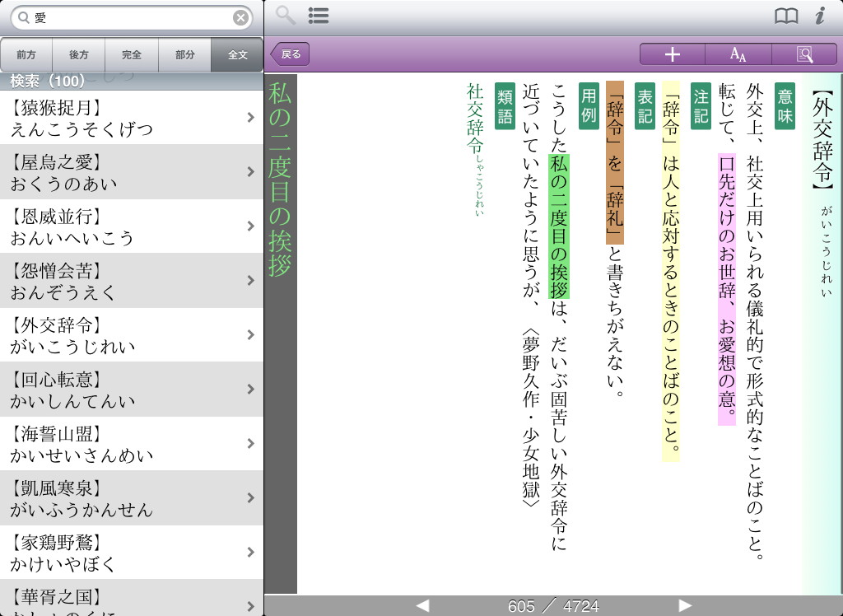Tap the plus add button

pos(673,54)
